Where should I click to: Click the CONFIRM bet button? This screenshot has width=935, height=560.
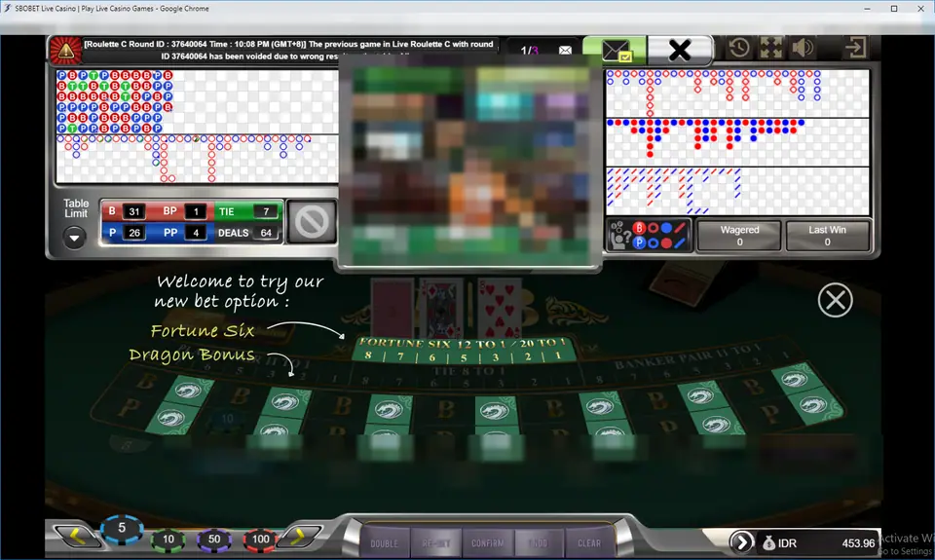(487, 543)
